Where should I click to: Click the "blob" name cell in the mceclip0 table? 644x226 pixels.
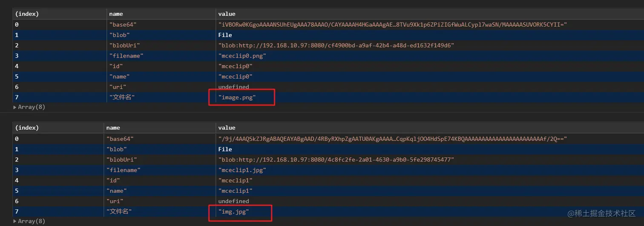(120, 35)
